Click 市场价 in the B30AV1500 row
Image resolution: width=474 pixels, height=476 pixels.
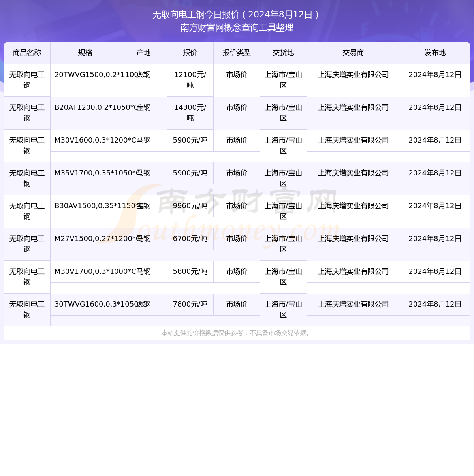[237, 206]
